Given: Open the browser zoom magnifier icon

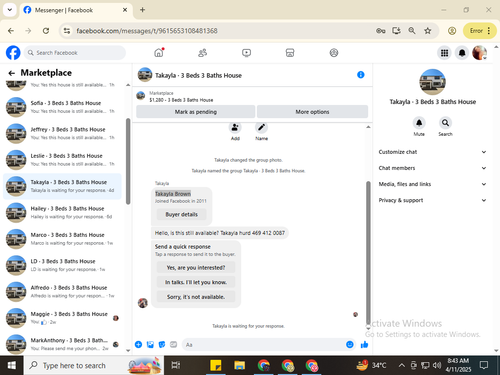Looking at the screenshot, I should (412, 31).
